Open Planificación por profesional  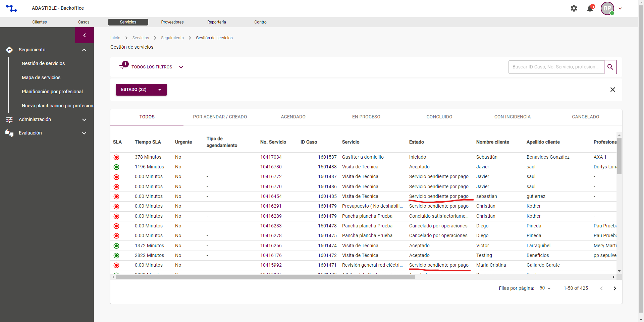point(52,92)
